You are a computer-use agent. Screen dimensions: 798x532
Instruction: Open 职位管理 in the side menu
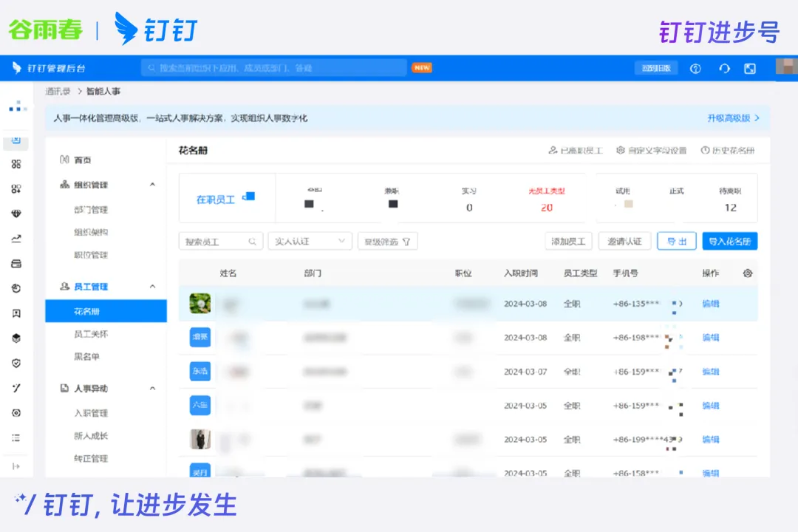(91, 255)
